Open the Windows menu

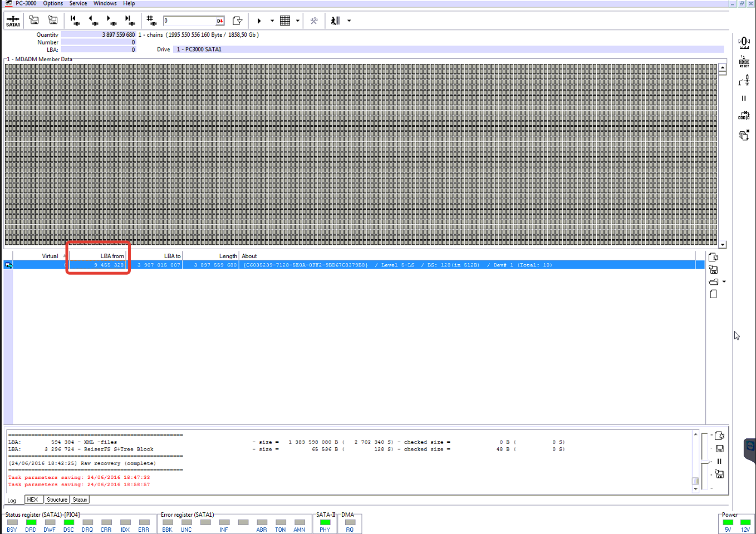click(105, 3)
